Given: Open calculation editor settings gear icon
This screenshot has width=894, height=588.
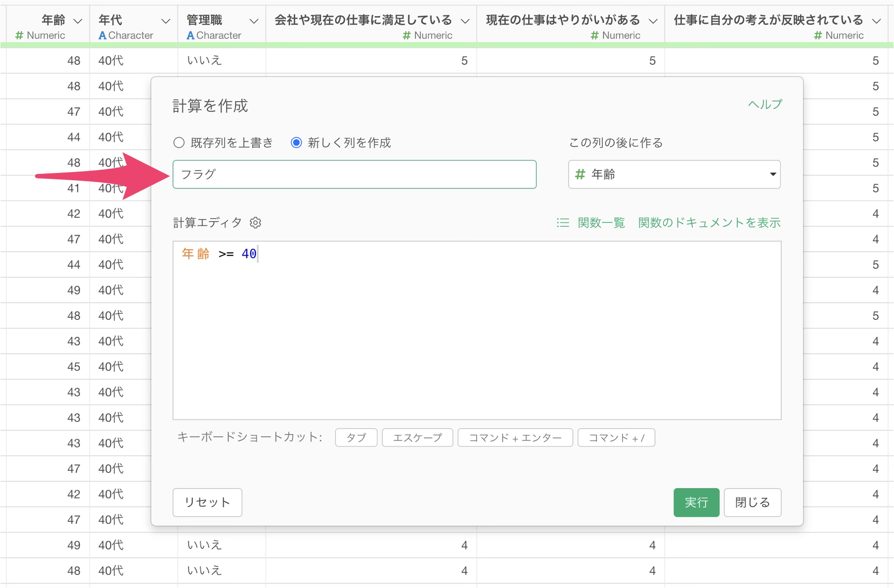Looking at the screenshot, I should click(x=256, y=223).
